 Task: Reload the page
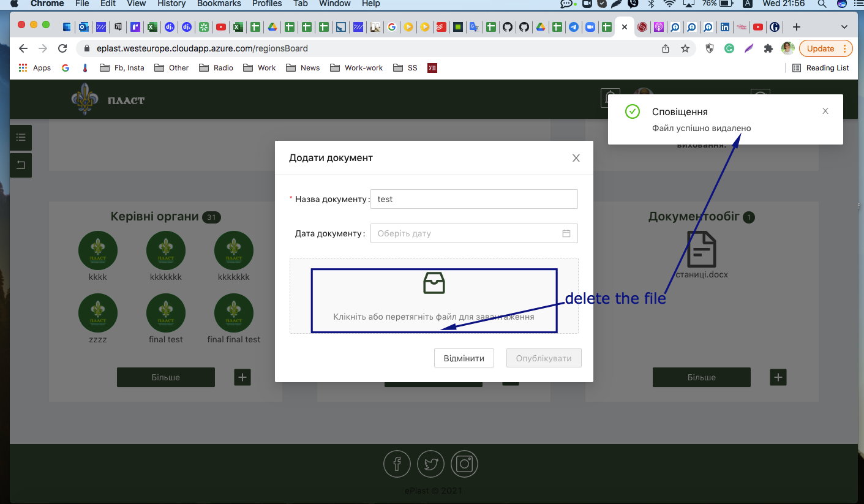(62, 48)
